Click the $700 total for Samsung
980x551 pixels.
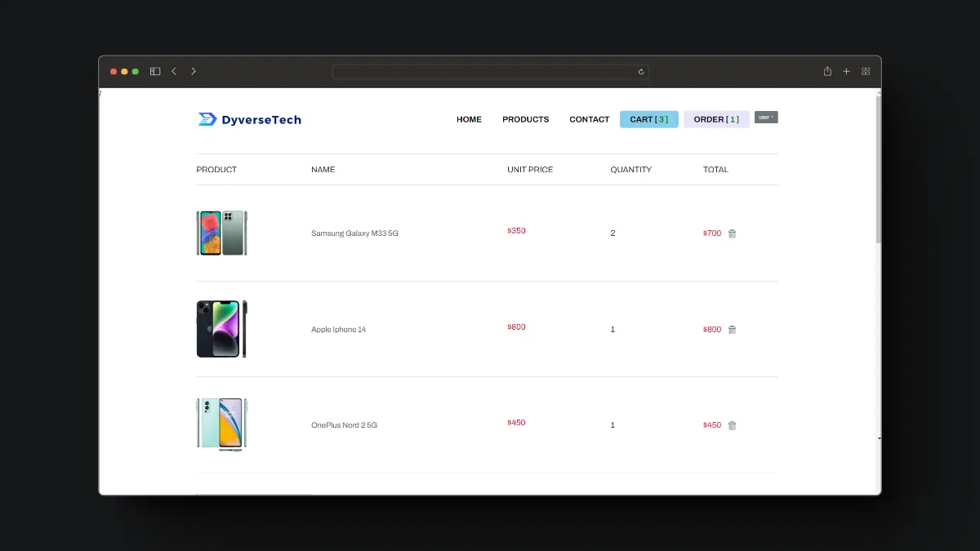pyautogui.click(x=712, y=233)
